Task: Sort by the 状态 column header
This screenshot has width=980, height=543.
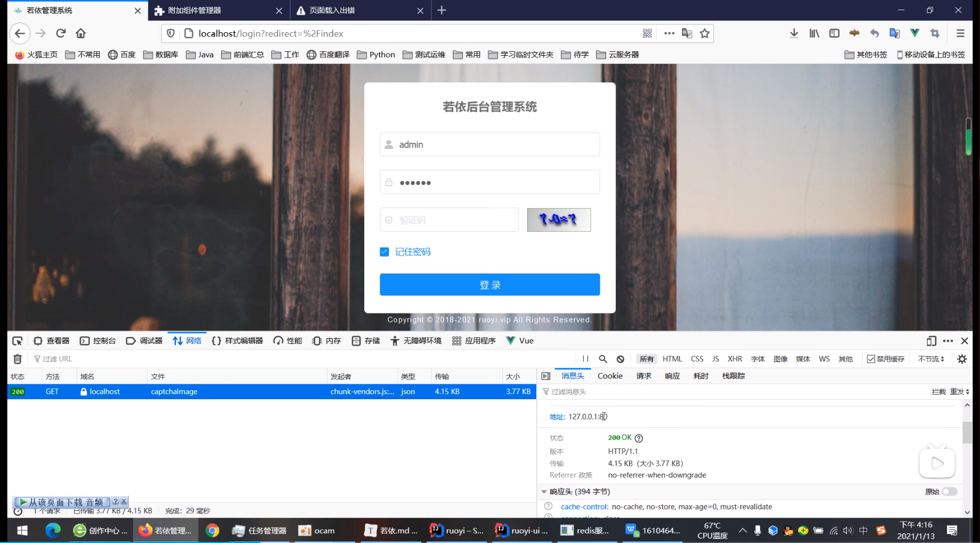Action: 24,376
